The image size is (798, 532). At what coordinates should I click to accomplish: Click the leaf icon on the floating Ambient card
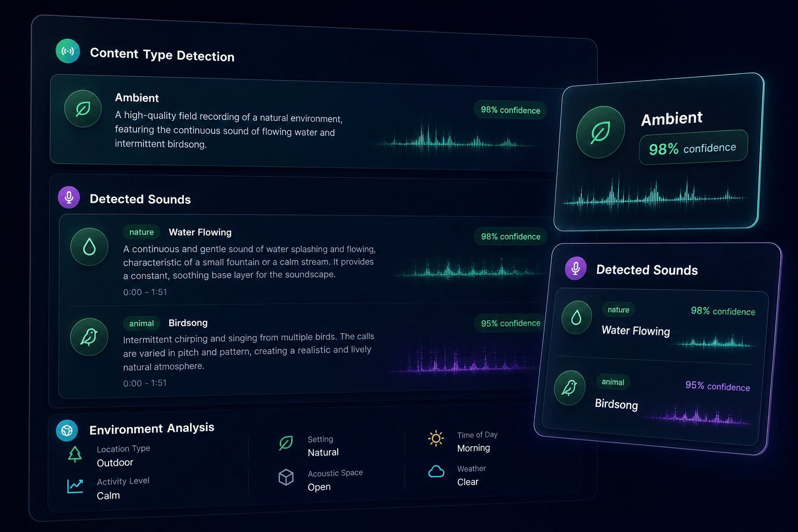pyautogui.click(x=601, y=132)
